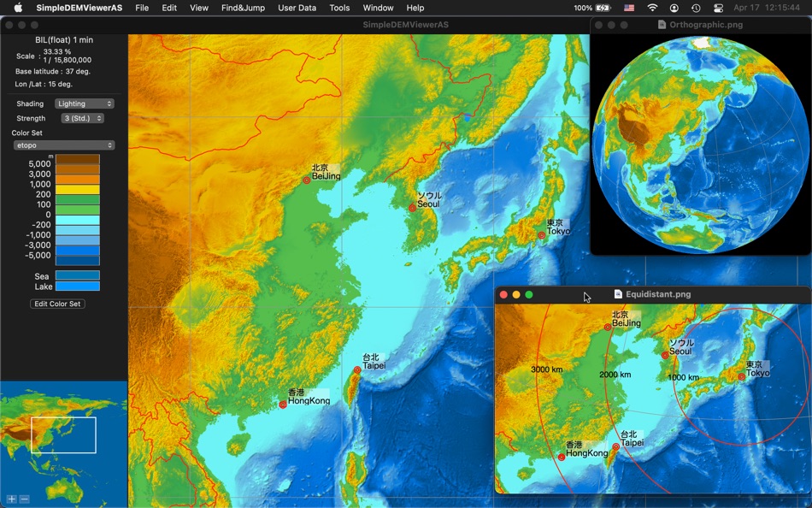The image size is (812, 508).
Task: Open the Find&Jump menu
Action: (243, 8)
